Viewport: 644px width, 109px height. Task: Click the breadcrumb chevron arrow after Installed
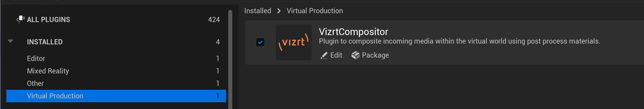(x=279, y=11)
